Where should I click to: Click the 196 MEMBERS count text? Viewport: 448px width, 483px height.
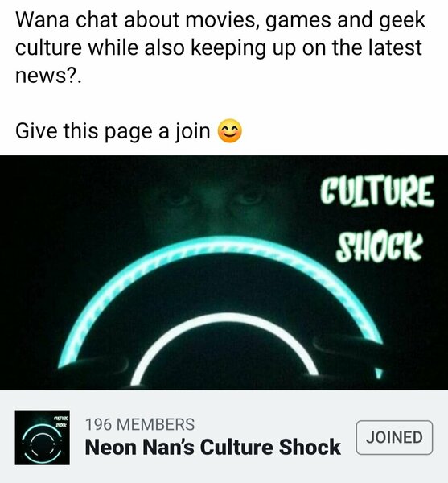140,424
